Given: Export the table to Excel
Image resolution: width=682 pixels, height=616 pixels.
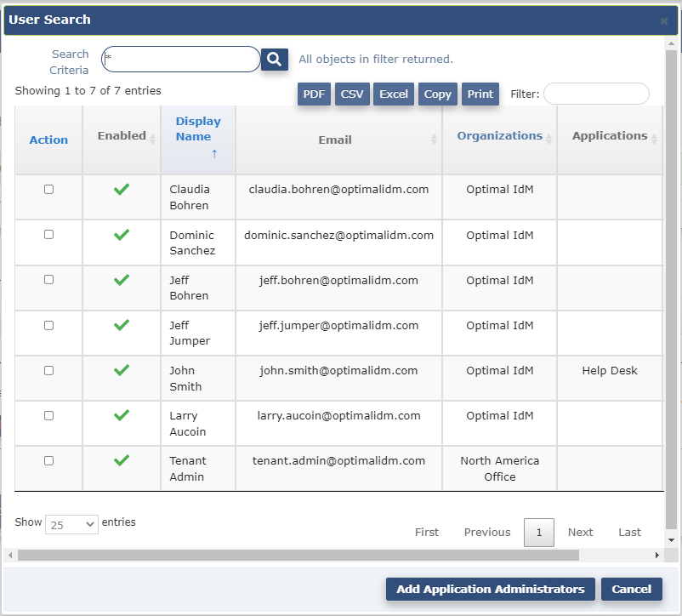Looking at the screenshot, I should 394,94.
